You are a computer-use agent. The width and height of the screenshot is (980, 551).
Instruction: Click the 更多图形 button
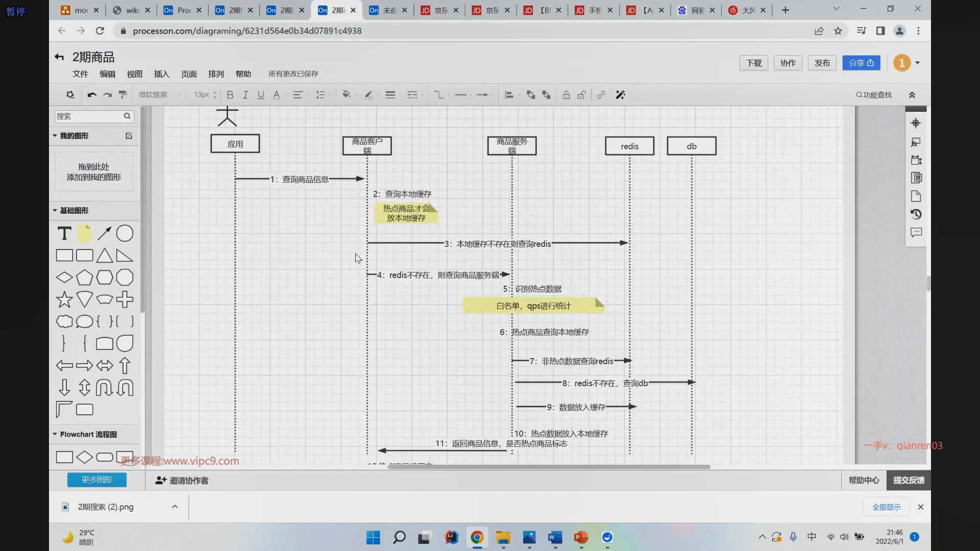(97, 480)
